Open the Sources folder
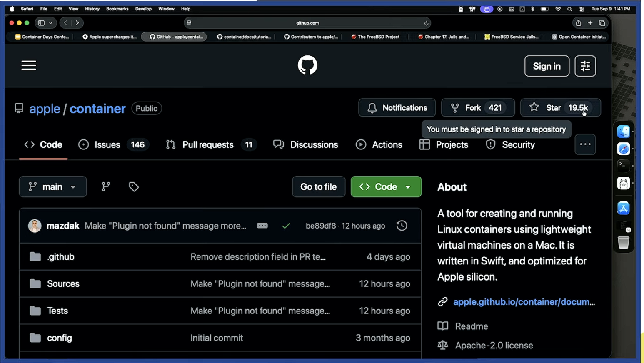Viewport: 644px width, 363px height. click(63, 283)
